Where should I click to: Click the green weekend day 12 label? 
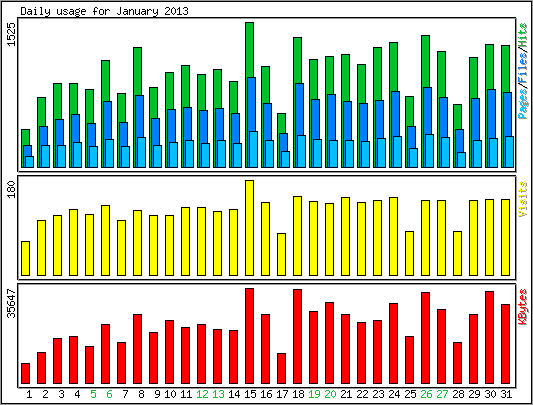coord(202,394)
